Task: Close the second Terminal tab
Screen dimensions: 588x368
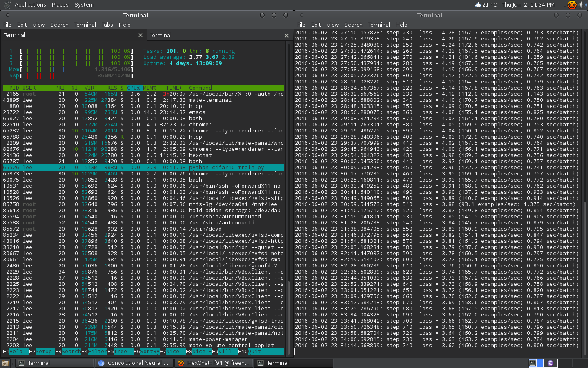Action: point(287,36)
